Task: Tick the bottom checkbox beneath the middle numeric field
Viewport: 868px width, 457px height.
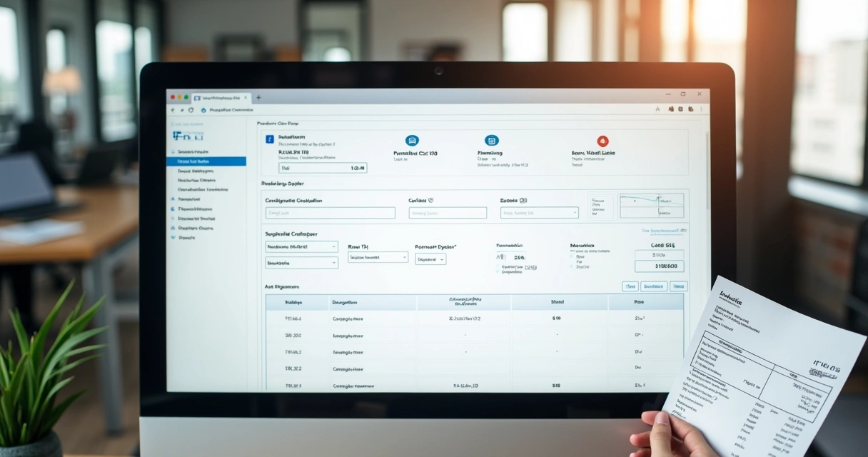Action: [498, 272]
